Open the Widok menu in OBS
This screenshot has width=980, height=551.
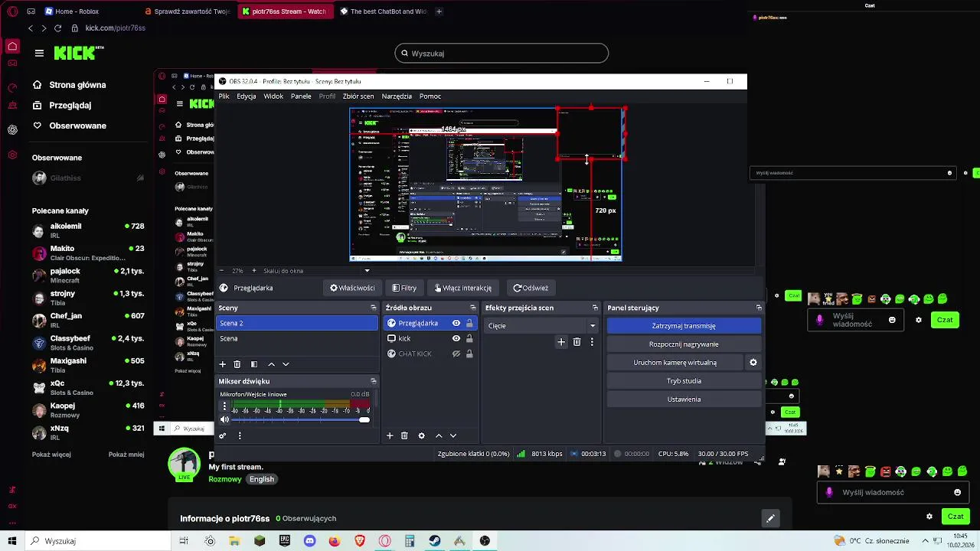(x=273, y=96)
